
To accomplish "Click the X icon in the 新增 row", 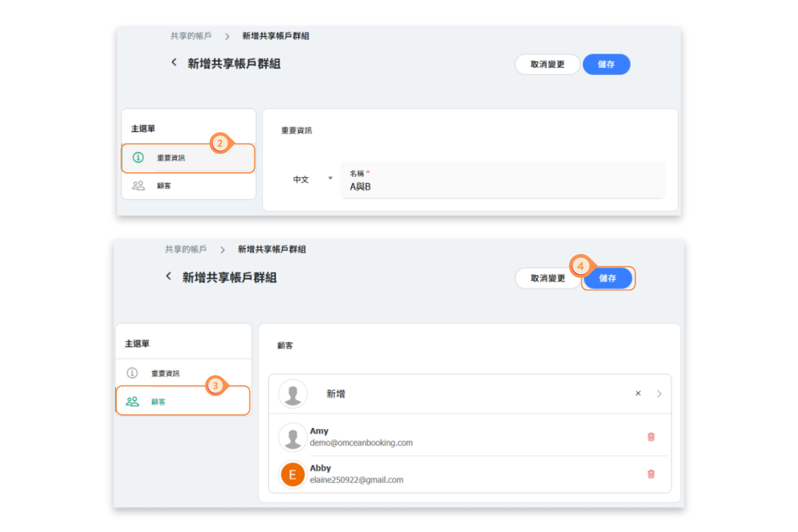I will point(638,393).
